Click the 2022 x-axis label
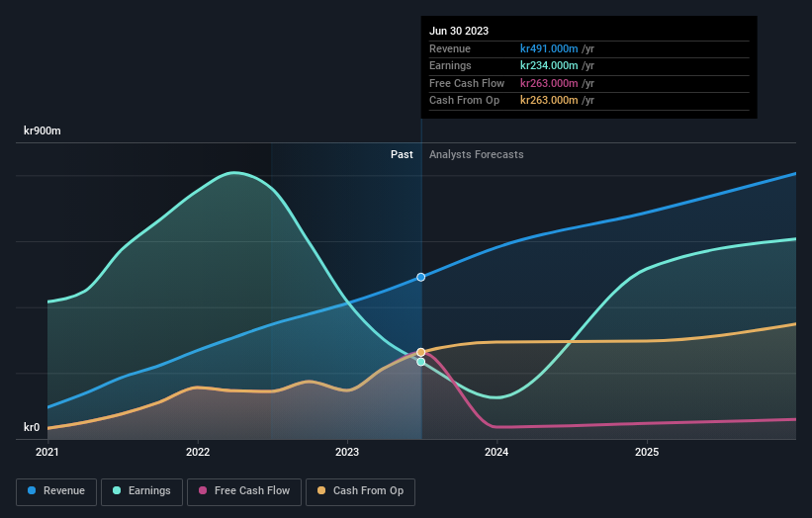The image size is (812, 518). (198, 453)
